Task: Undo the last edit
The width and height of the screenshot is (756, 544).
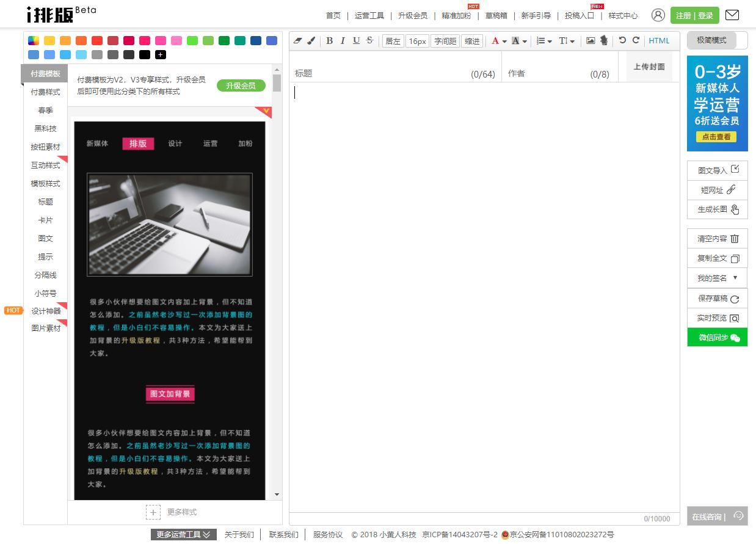Action: pos(622,40)
